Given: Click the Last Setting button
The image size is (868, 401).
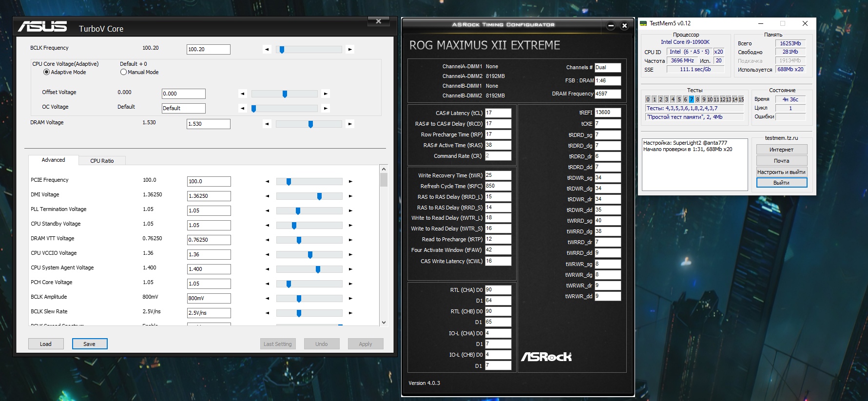Looking at the screenshot, I should pyautogui.click(x=278, y=344).
